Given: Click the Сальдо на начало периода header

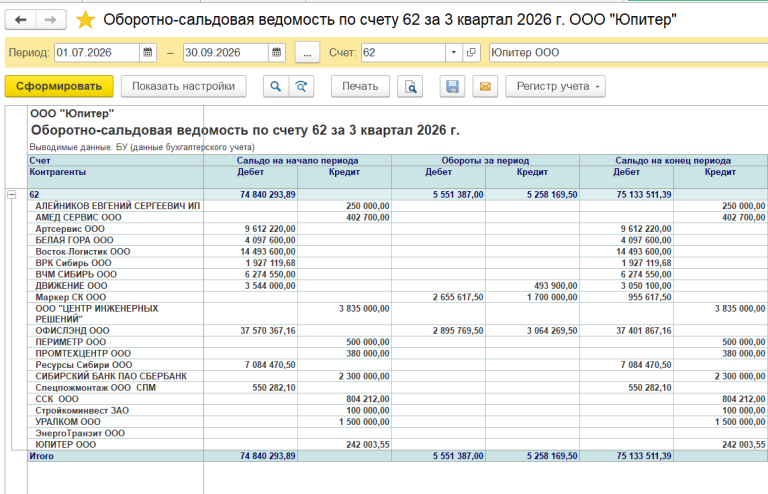Looking at the screenshot, I should click(297, 160).
